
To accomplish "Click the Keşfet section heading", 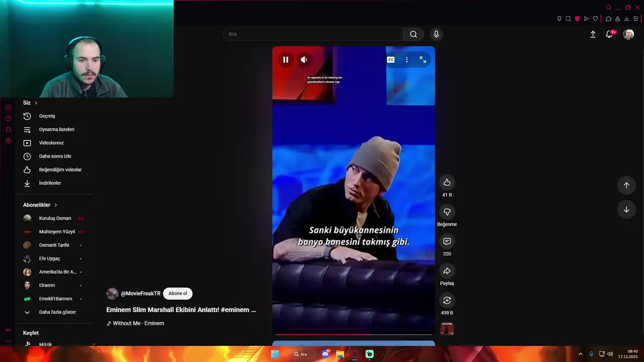I will point(31,333).
